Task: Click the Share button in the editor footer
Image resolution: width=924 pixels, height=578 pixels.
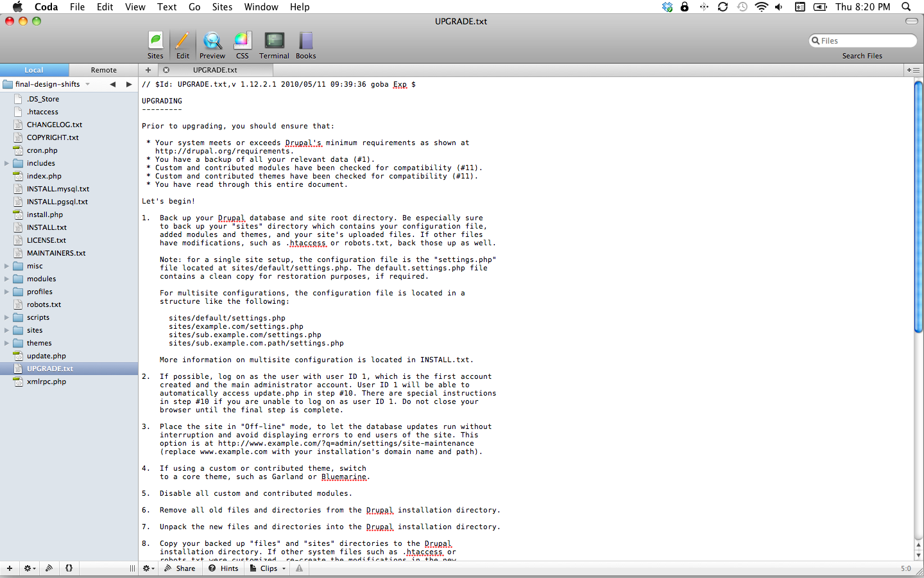Action: pyautogui.click(x=180, y=568)
